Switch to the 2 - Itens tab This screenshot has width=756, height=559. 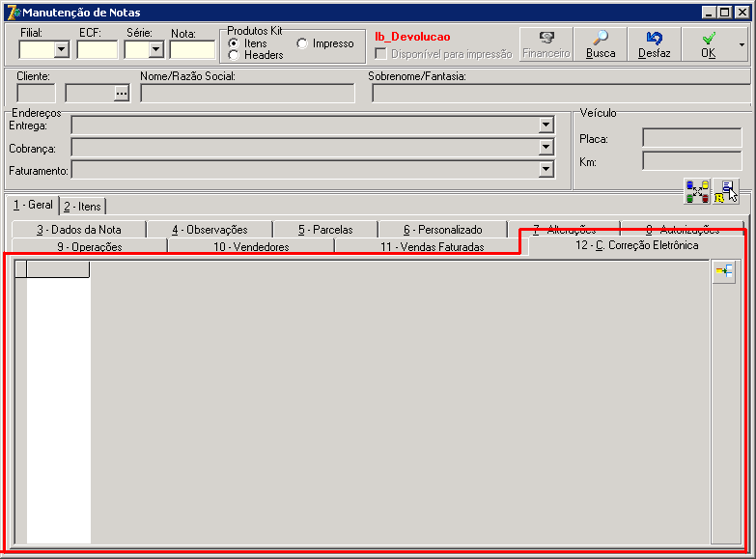tap(82, 207)
